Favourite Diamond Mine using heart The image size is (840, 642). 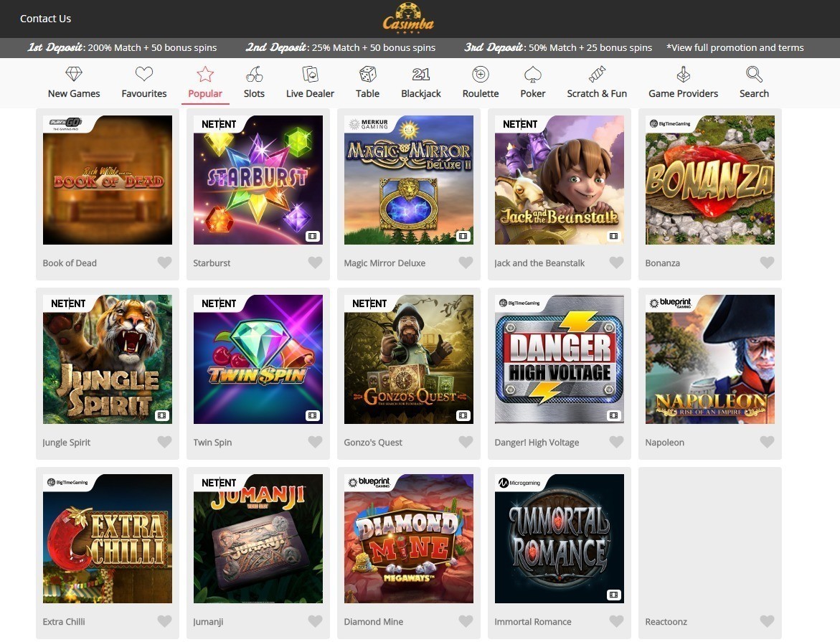point(466,621)
